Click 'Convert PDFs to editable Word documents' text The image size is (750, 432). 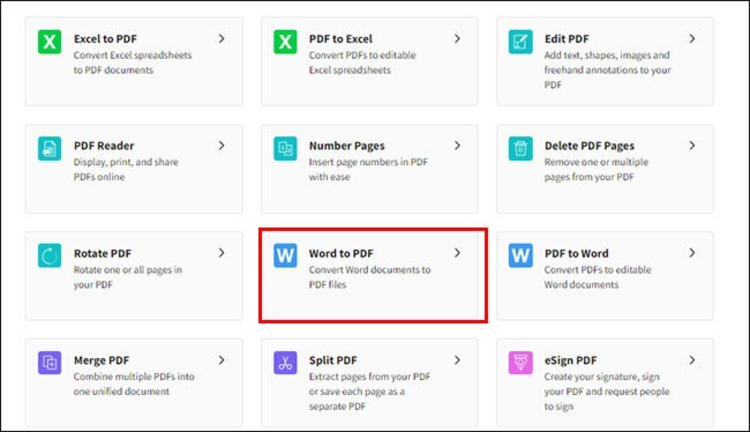click(x=597, y=277)
